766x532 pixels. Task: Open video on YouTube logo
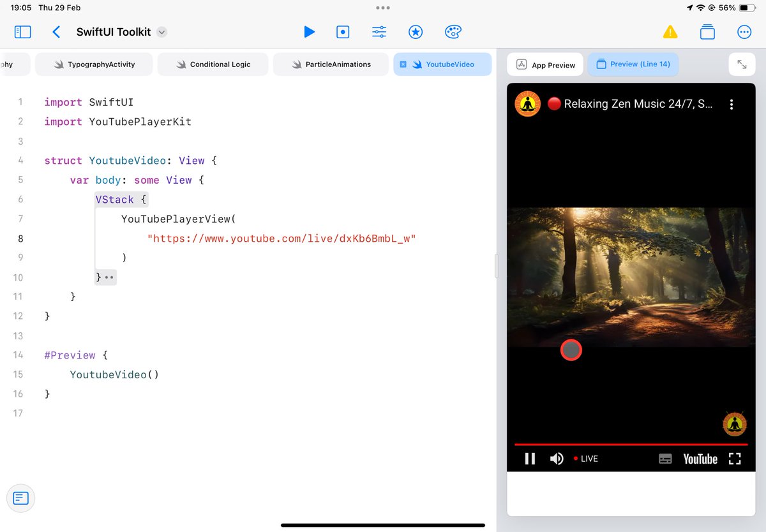pyautogui.click(x=700, y=459)
